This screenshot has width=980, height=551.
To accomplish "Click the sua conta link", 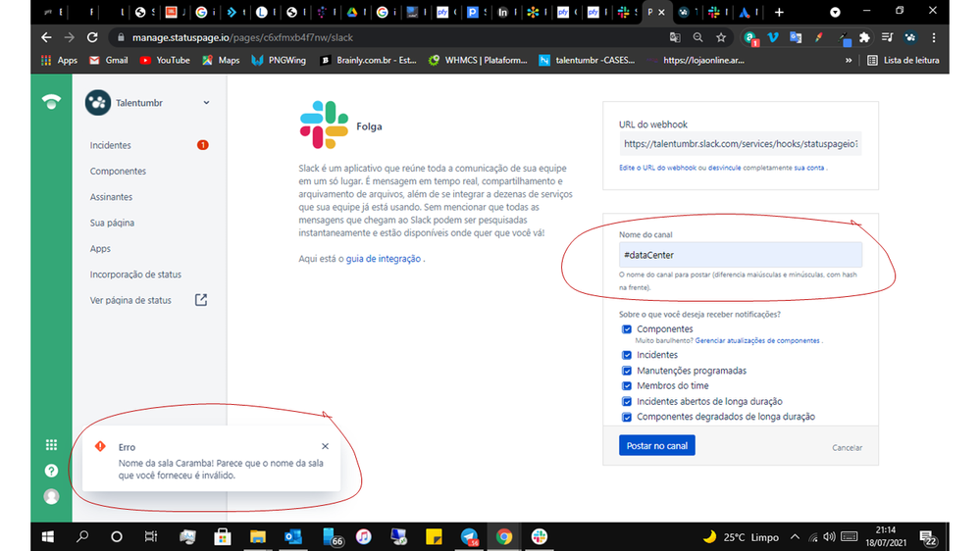I will (x=808, y=168).
